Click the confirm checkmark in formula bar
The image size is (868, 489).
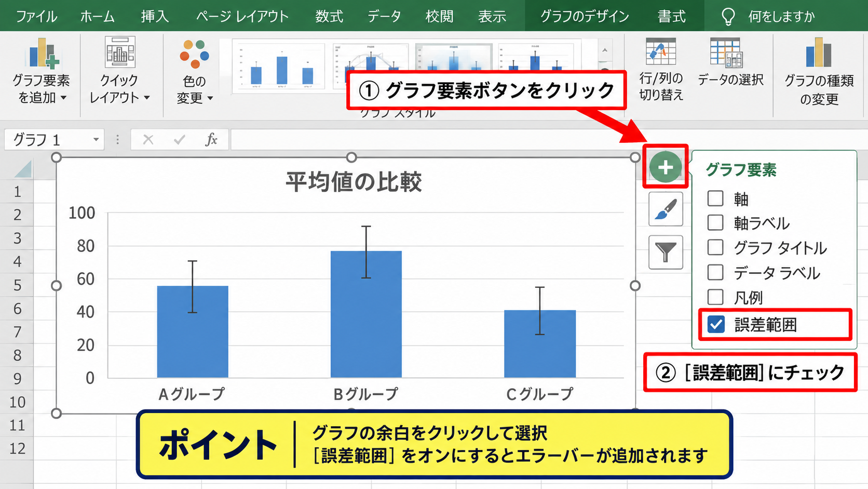(x=180, y=139)
